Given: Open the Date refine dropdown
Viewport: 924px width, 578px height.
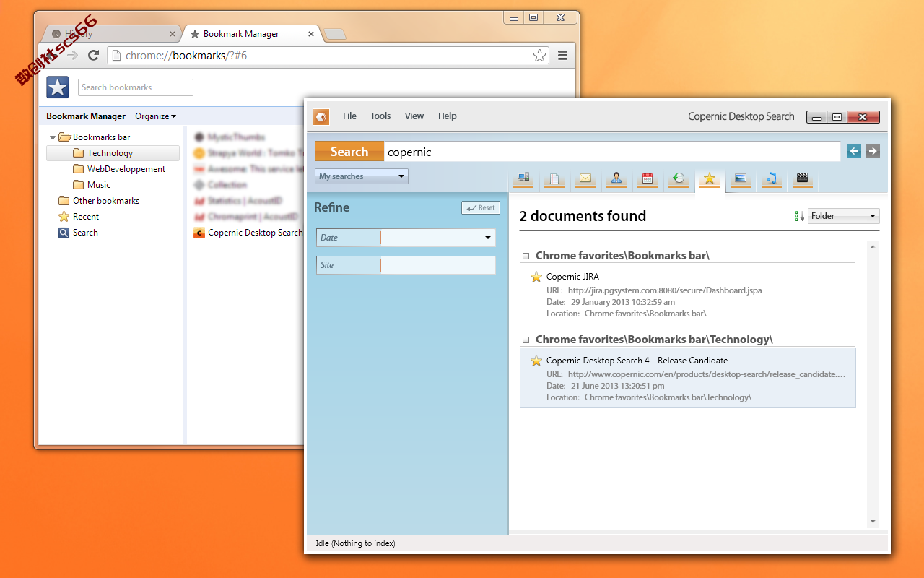Looking at the screenshot, I should tap(489, 238).
